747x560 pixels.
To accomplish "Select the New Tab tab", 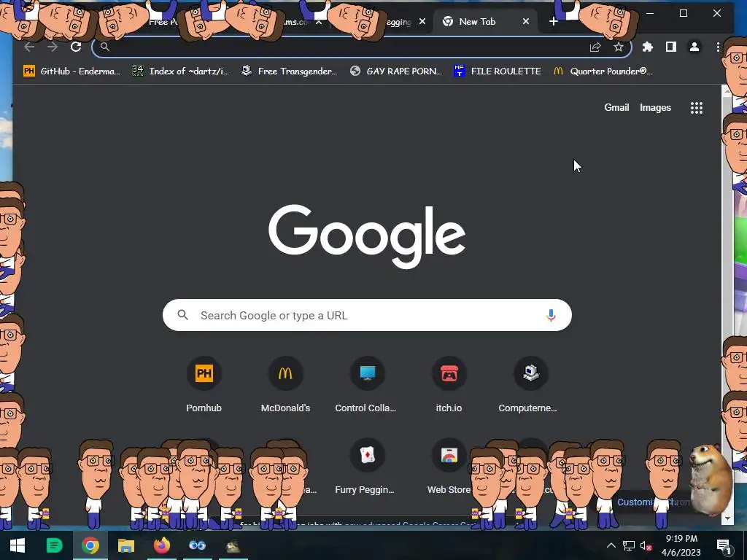I will 485,21.
